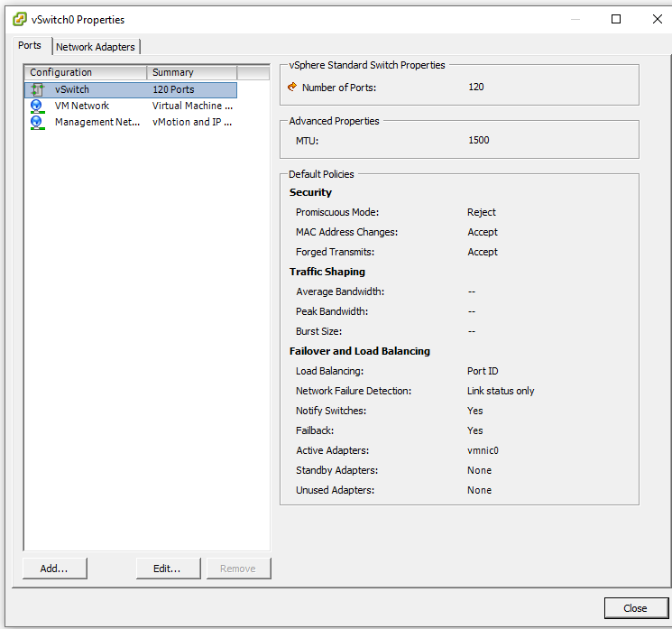Click the Number of Ports value 120
Screen dimensions: 672x629
tap(476, 87)
